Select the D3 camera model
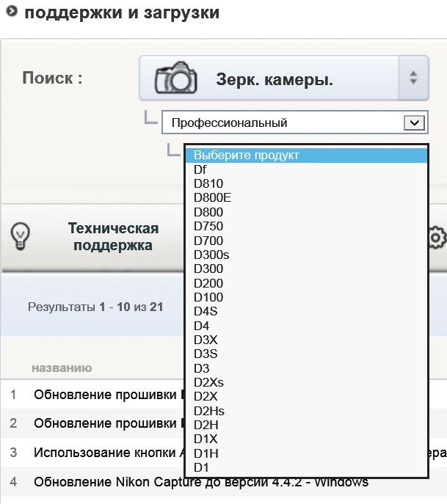The height and width of the screenshot is (504, 447). point(307,368)
